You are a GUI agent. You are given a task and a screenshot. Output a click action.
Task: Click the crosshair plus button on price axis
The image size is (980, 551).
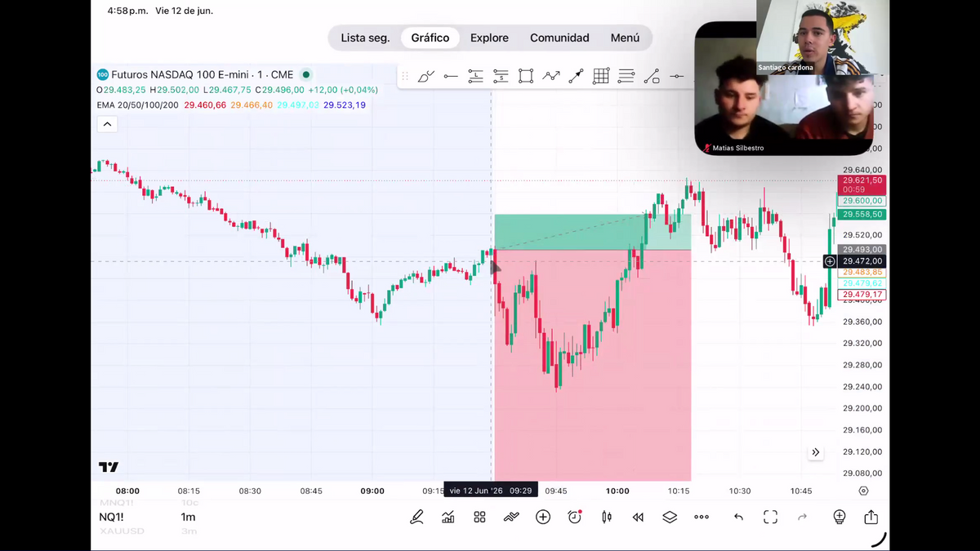(829, 261)
